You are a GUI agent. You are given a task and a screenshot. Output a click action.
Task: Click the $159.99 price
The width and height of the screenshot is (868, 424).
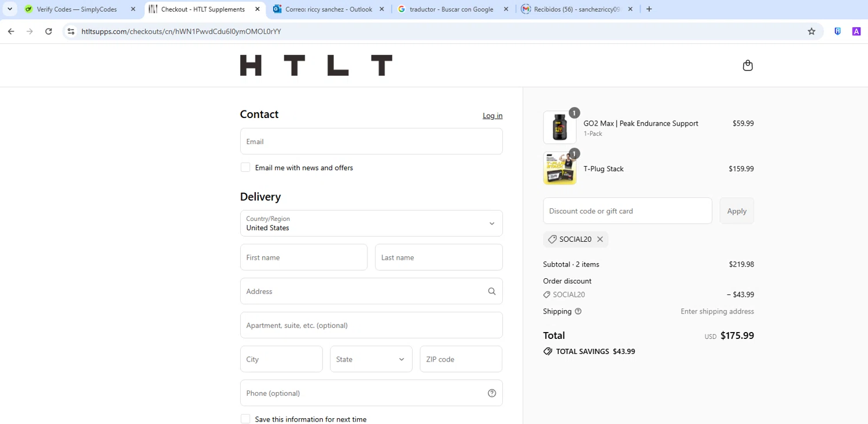pyautogui.click(x=741, y=169)
